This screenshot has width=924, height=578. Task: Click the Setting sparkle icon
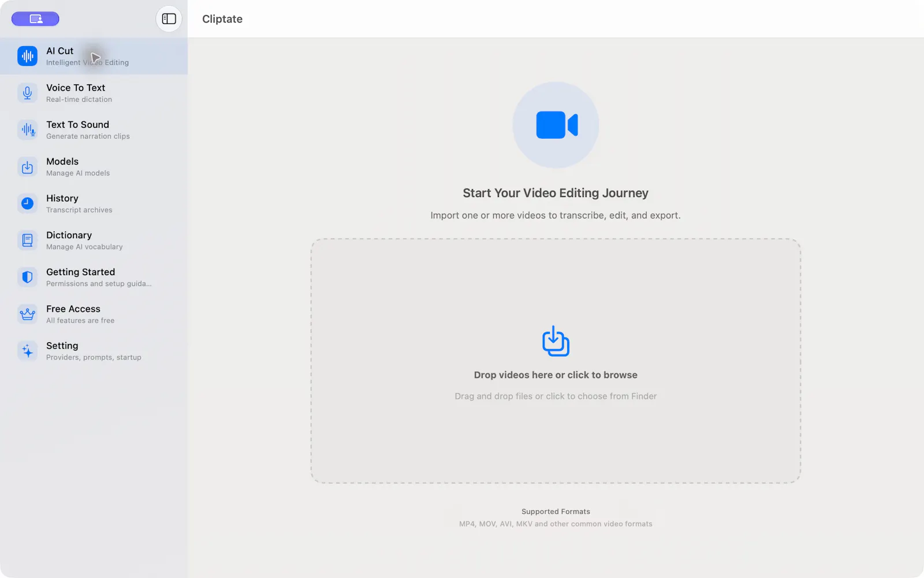27,351
